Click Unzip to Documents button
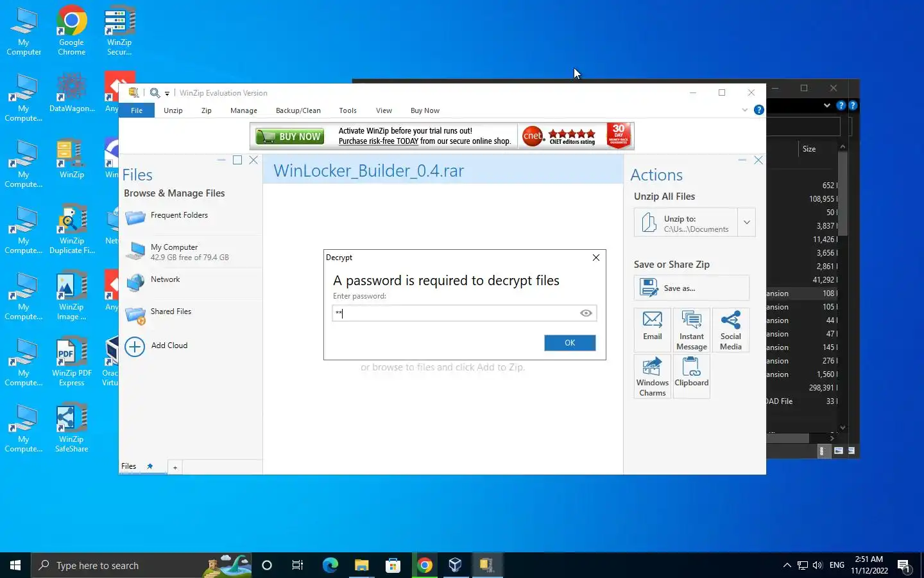The height and width of the screenshot is (578, 924). (685, 223)
